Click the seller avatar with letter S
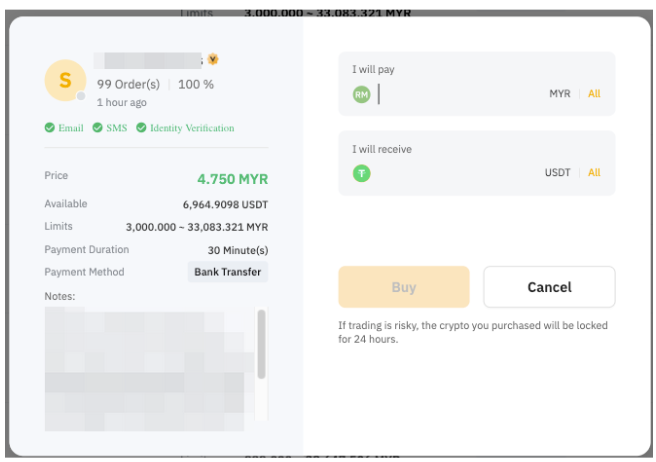The height and width of the screenshot is (462, 656). pyautogui.click(x=66, y=80)
